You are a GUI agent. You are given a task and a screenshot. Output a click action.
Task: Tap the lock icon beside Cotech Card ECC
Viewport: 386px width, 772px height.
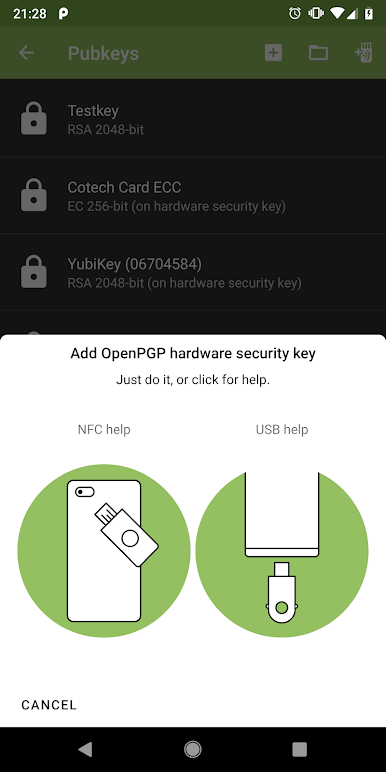click(x=33, y=195)
